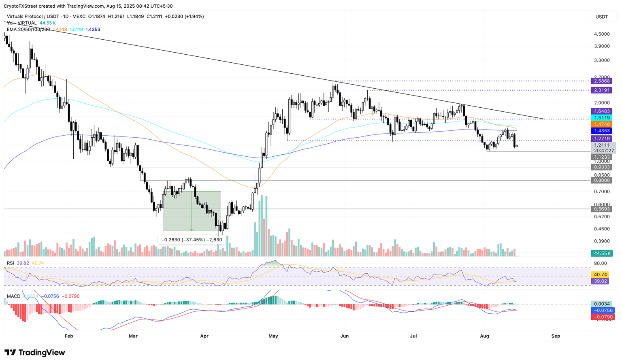The height and width of the screenshot is (364, 622).
Task: Click the 2.5868 resistance price label
Action: [601, 81]
